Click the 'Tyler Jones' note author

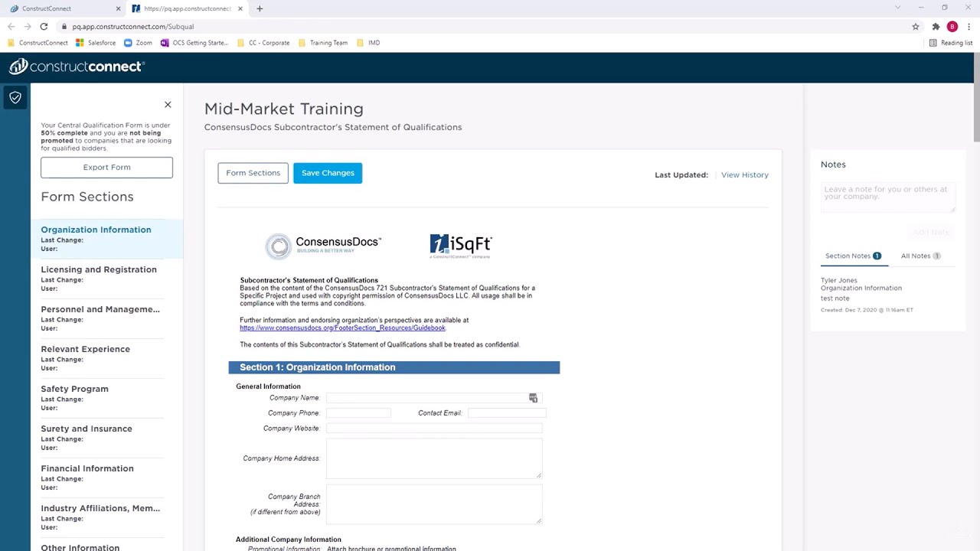839,280
